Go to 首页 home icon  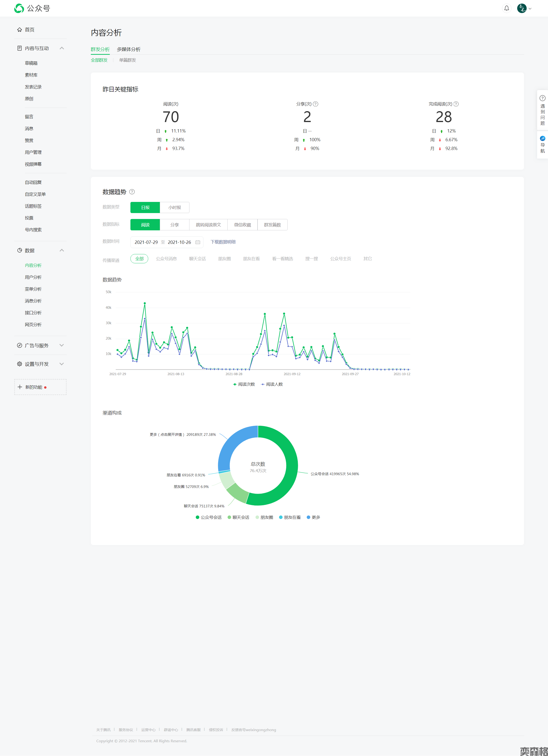click(x=20, y=30)
